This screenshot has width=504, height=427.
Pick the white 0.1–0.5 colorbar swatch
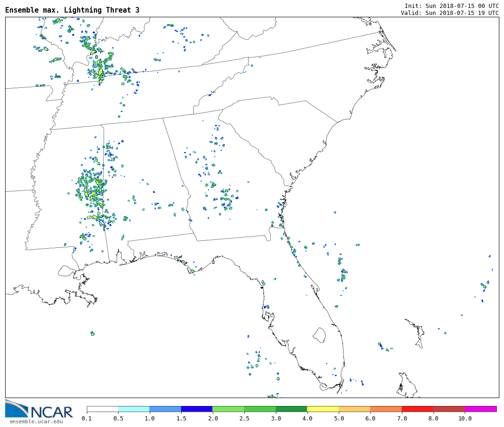103,409
